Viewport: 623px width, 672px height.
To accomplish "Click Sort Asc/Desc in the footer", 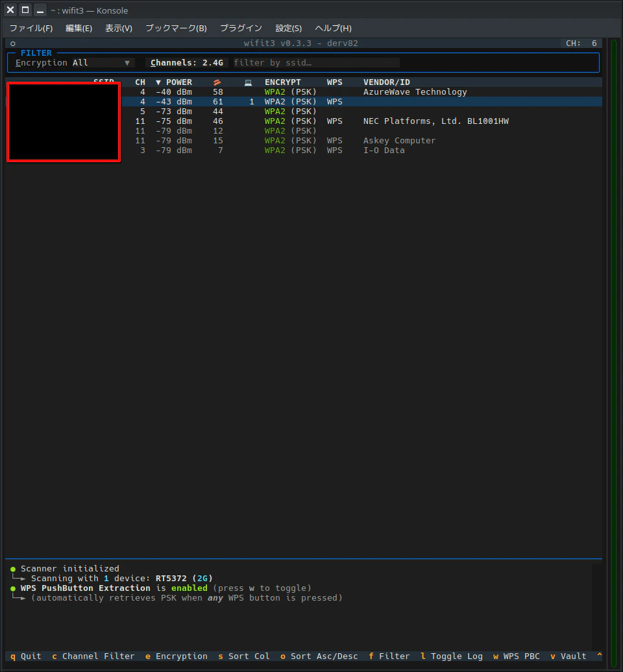I will (x=319, y=656).
